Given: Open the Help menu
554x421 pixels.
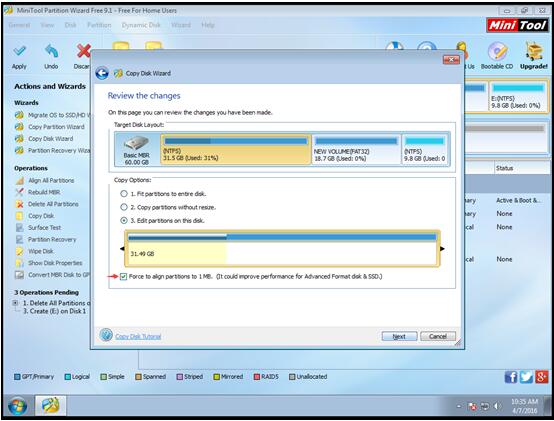Looking at the screenshot, I should pos(208,25).
